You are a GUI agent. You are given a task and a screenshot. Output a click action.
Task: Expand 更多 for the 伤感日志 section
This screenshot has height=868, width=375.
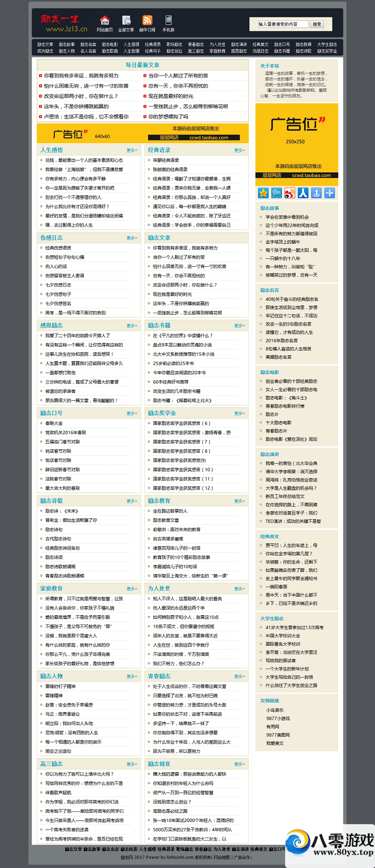click(x=132, y=238)
